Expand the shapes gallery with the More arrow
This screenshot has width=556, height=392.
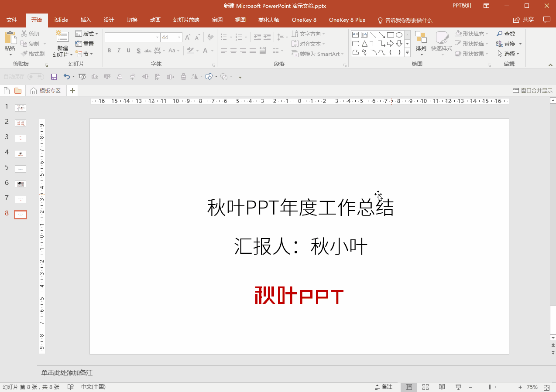tap(408, 53)
